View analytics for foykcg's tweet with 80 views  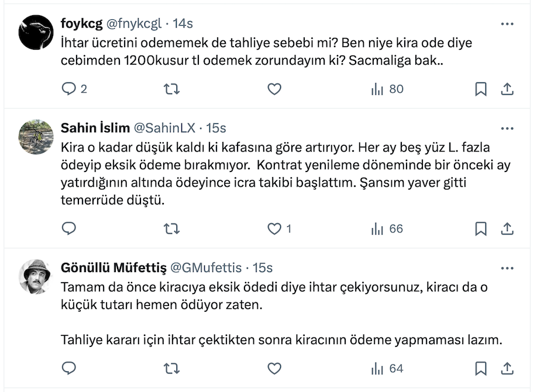click(387, 89)
